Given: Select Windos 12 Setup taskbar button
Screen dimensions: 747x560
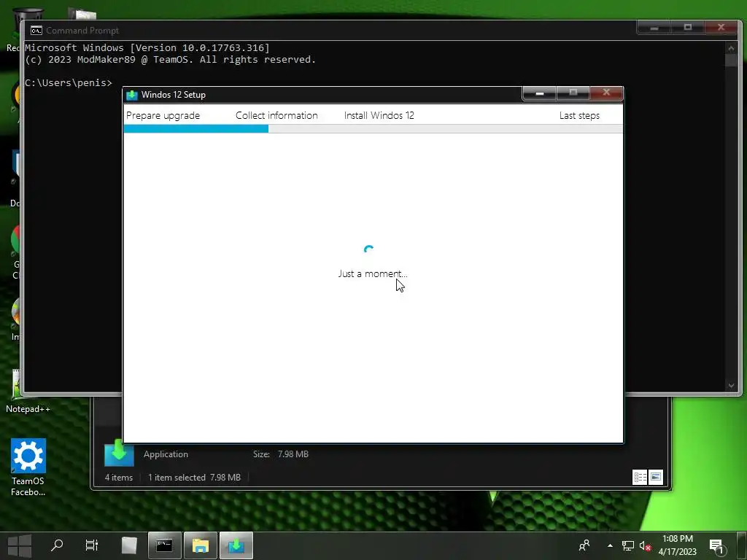Looking at the screenshot, I should pos(236,545).
